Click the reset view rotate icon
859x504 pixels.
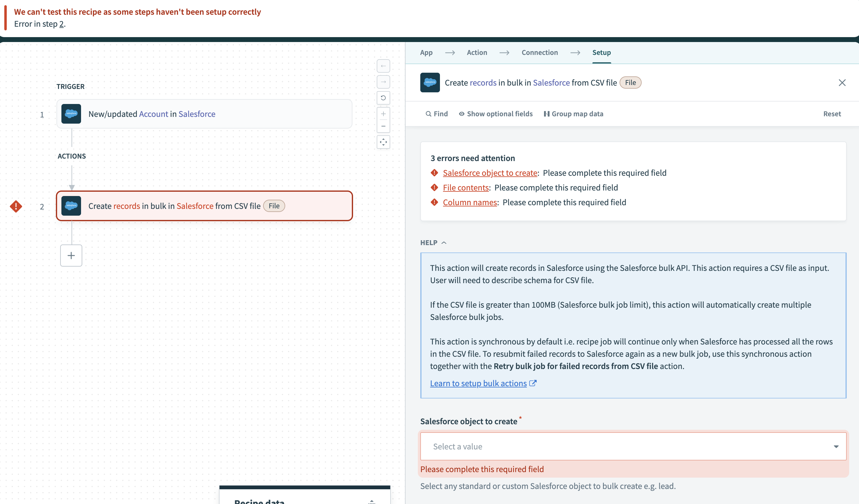pyautogui.click(x=383, y=98)
